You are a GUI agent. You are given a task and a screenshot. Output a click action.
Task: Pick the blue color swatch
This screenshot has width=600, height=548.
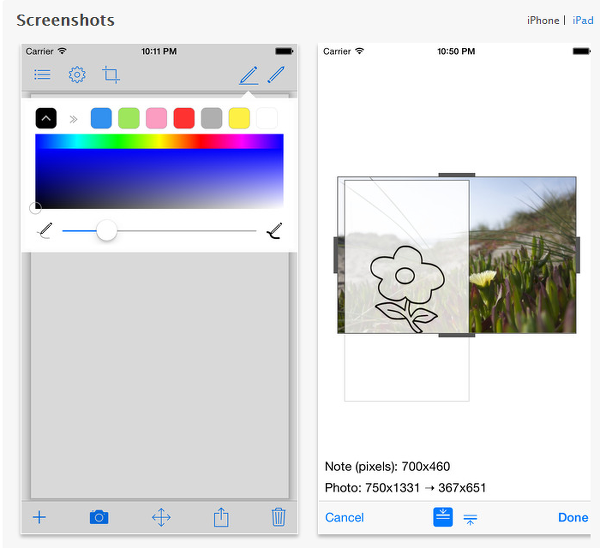[x=101, y=118]
